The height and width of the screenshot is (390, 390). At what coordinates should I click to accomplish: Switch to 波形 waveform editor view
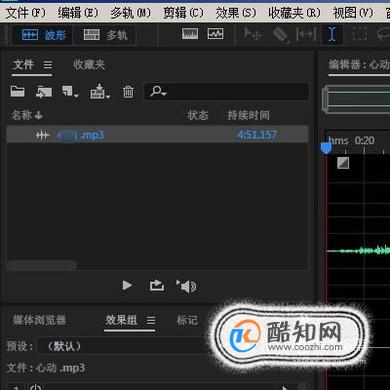point(44,35)
